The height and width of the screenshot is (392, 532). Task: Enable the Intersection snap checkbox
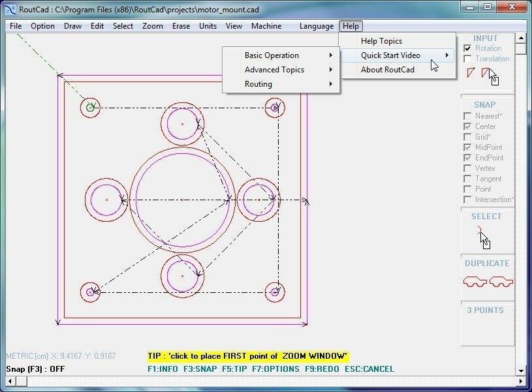(x=467, y=200)
